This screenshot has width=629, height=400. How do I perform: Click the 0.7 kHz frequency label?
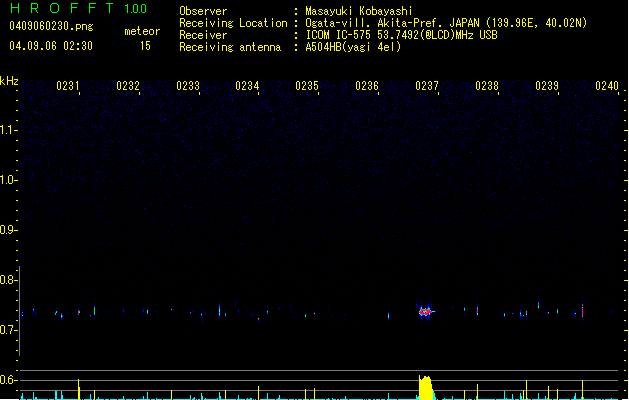[x=9, y=330]
